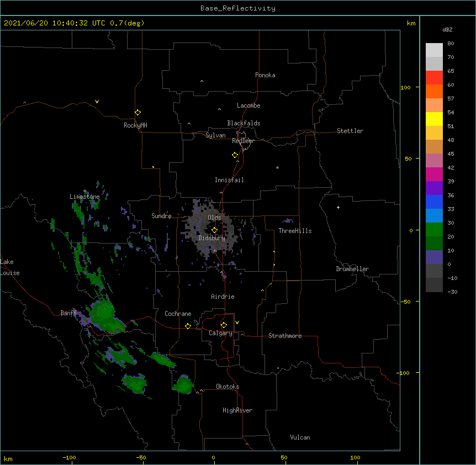Click the Calgary label

point(220,333)
